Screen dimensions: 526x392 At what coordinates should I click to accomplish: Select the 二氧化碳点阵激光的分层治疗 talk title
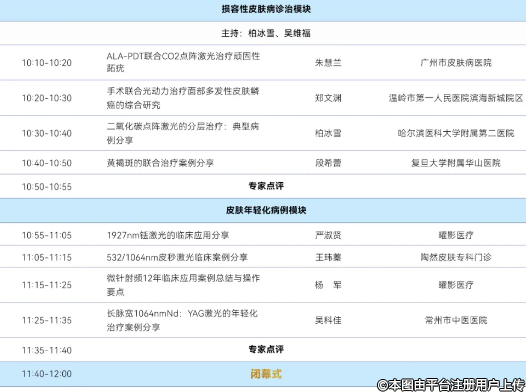pyautogui.click(x=183, y=133)
